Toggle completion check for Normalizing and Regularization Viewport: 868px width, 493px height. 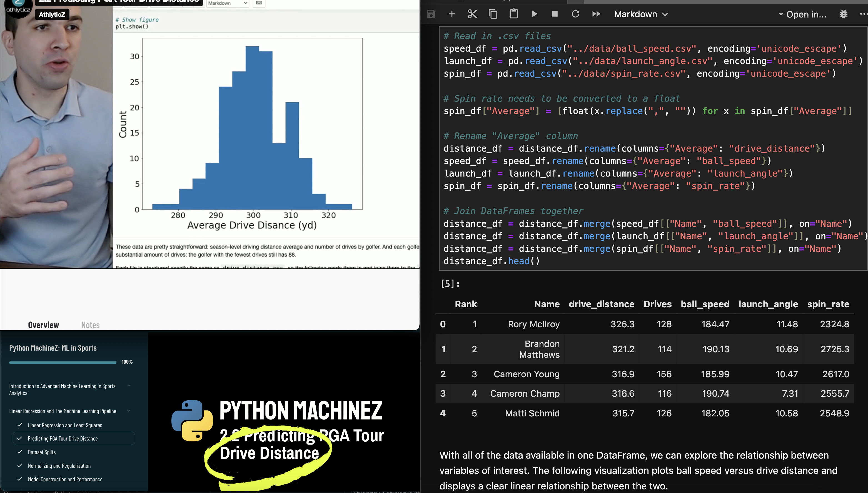click(x=20, y=466)
